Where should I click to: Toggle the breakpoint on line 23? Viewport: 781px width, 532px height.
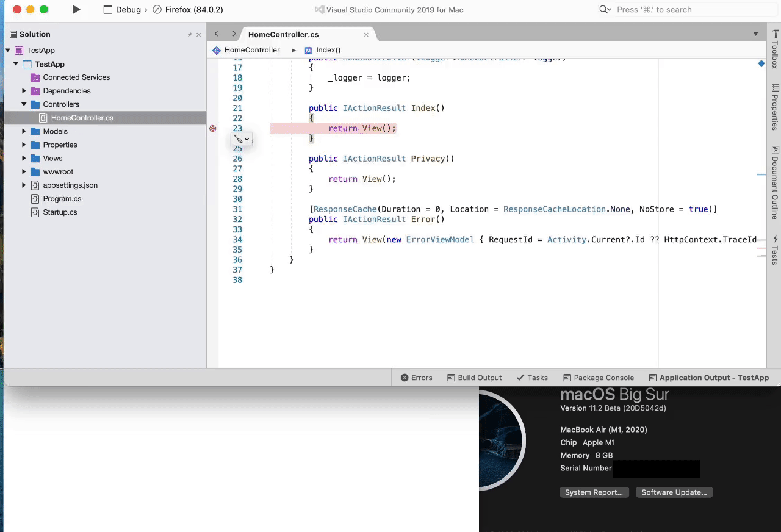tap(213, 128)
